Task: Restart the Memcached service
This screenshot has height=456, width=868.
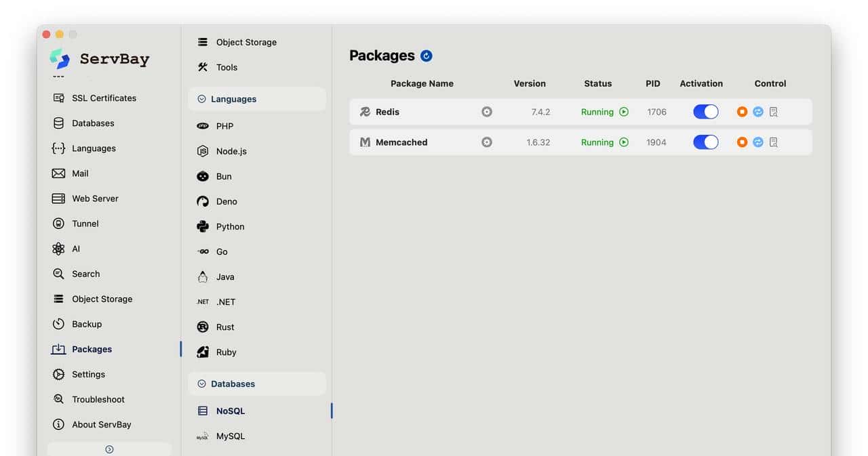Action: (758, 142)
